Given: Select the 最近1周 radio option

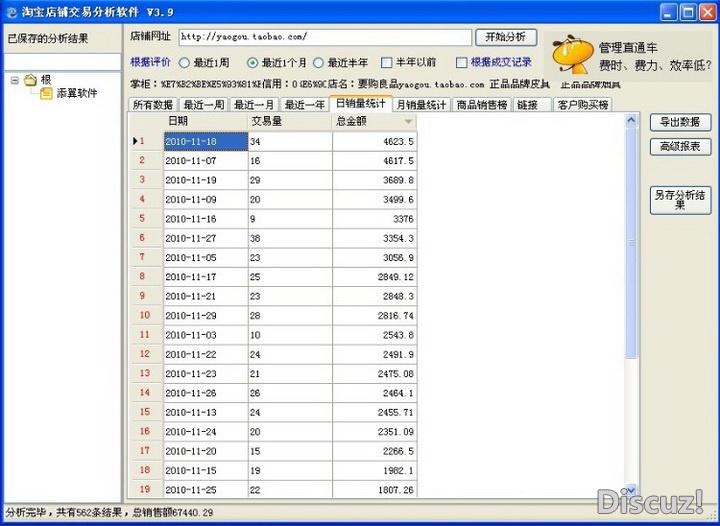Looking at the screenshot, I should click(184, 62).
